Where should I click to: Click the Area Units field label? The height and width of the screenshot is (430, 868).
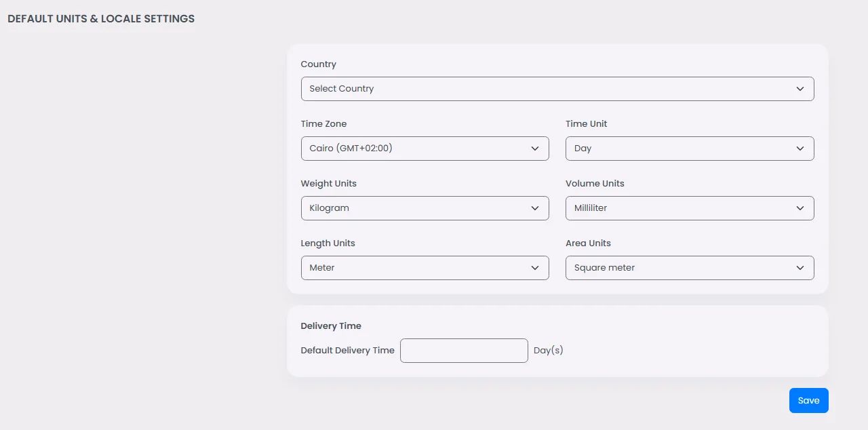[x=588, y=243]
